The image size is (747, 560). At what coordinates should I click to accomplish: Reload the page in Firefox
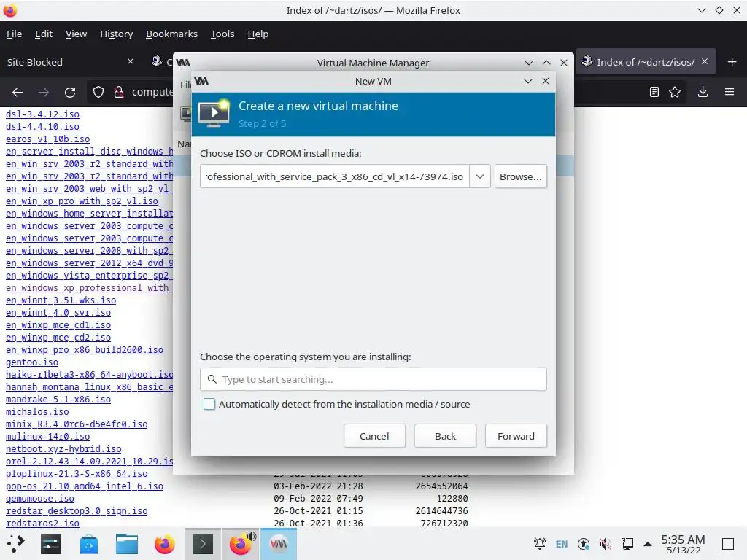click(x=70, y=92)
